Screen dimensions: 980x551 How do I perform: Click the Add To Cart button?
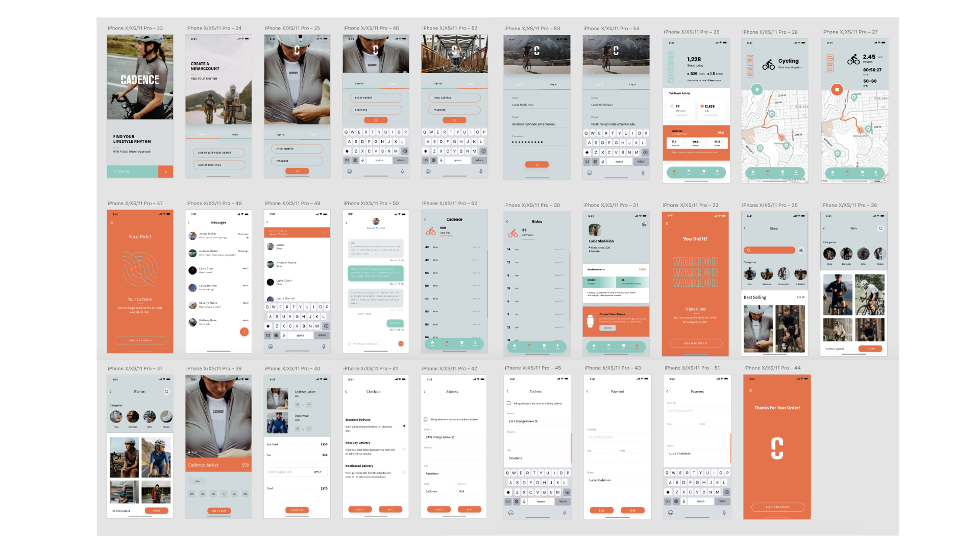click(x=218, y=511)
